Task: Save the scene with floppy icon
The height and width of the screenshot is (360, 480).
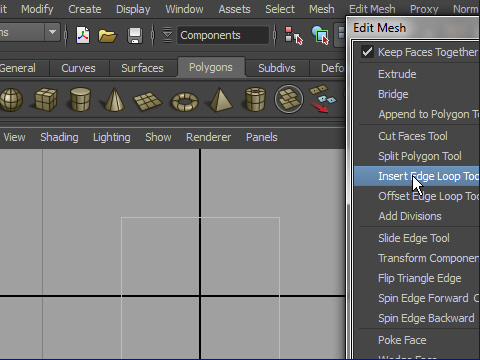Action: (135, 35)
